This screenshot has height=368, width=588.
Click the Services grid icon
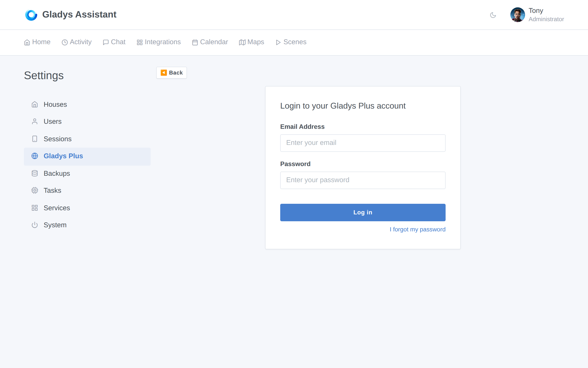pos(35,208)
